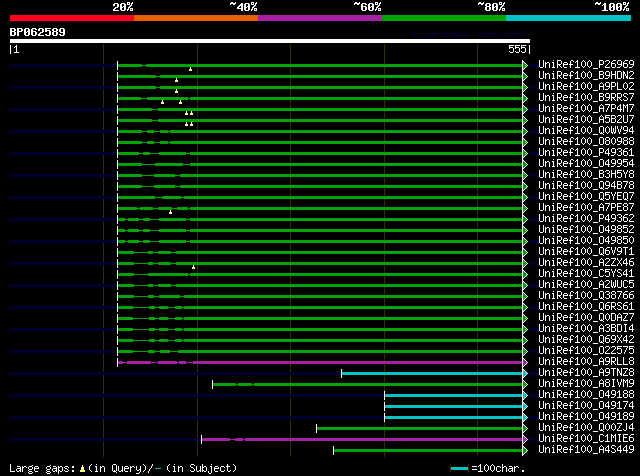Select the UniRef100_Q6V9T1 row label

(586, 252)
